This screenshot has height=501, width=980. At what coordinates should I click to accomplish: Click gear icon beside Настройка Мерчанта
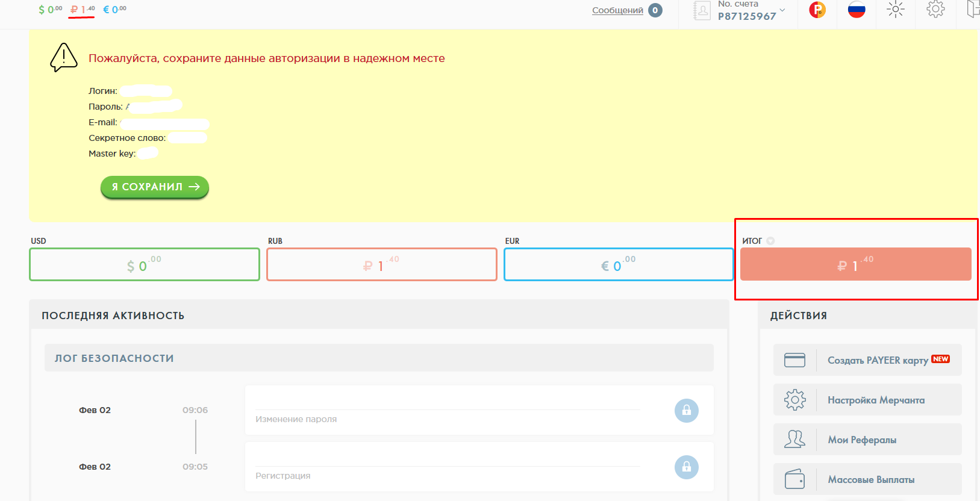point(794,400)
